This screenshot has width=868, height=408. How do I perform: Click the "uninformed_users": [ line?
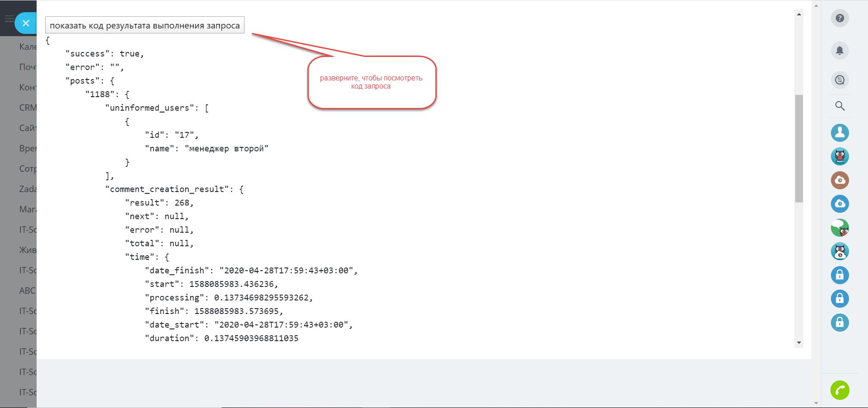(x=157, y=108)
